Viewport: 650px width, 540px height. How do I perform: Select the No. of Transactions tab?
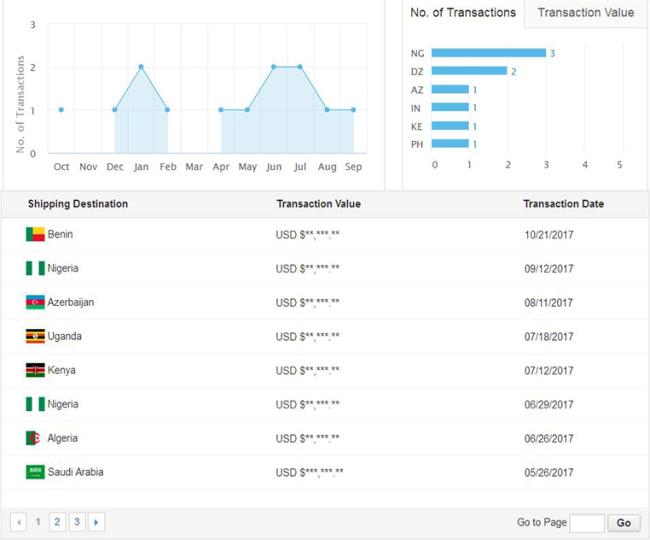pyautogui.click(x=463, y=13)
